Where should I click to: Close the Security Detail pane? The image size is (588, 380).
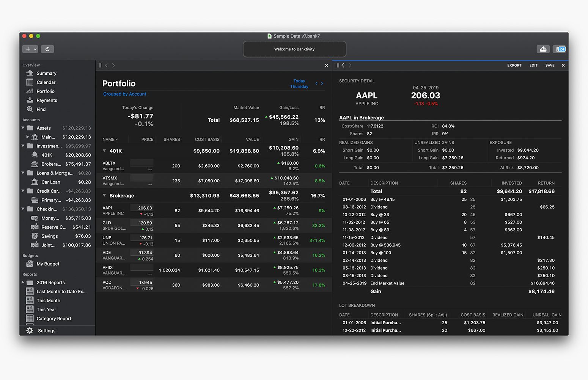click(563, 65)
